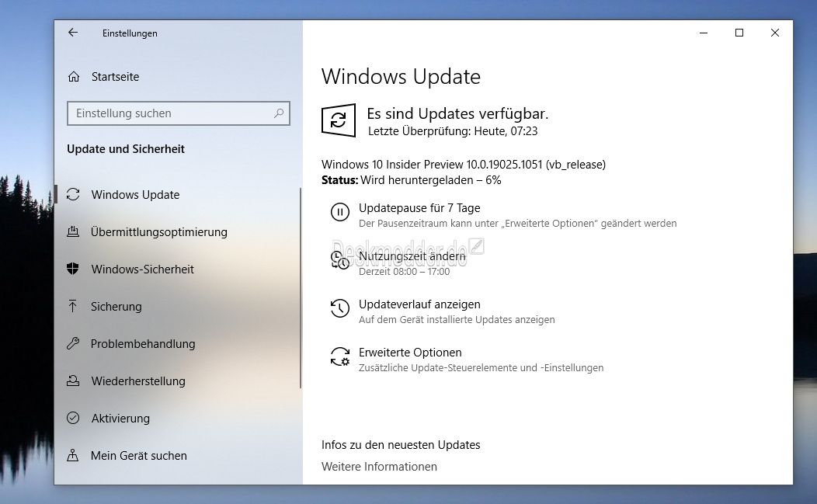
Task: Open Updateverlauf anzeigen
Action: click(x=419, y=304)
